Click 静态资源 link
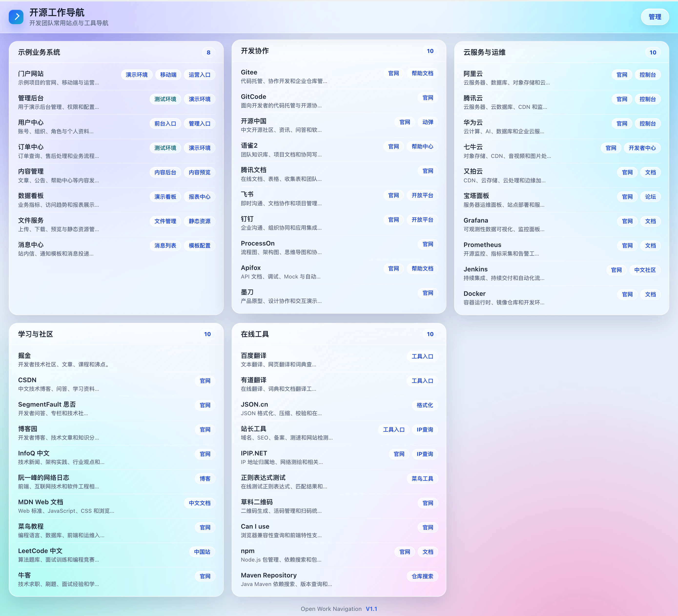Viewport: 678px width, 616px height. [199, 221]
